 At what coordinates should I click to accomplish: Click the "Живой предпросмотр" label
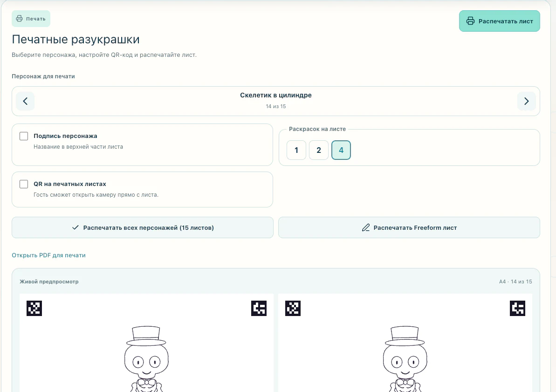point(49,282)
